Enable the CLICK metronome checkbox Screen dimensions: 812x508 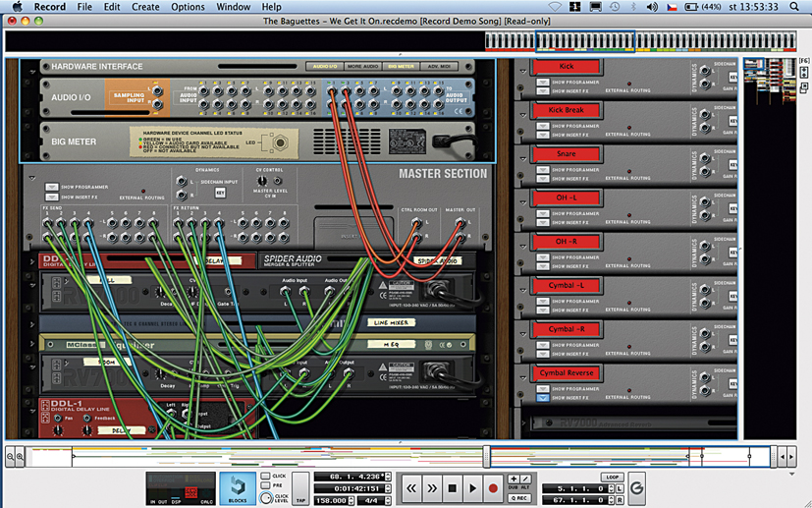266,476
